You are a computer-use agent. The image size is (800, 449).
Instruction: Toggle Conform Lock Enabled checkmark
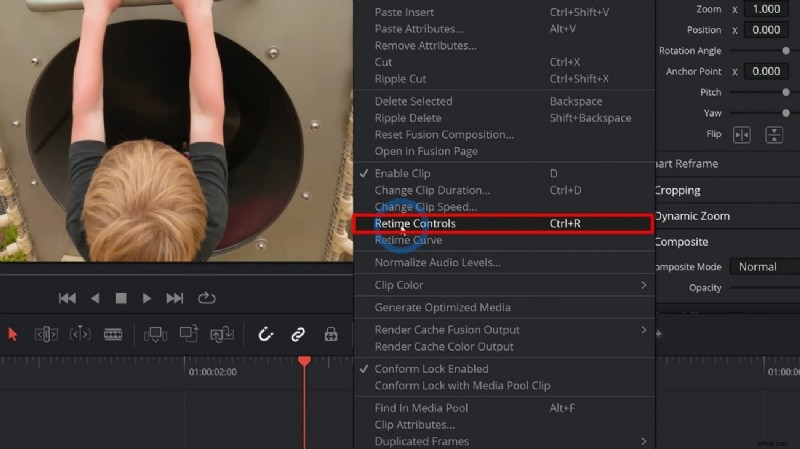coord(504,369)
